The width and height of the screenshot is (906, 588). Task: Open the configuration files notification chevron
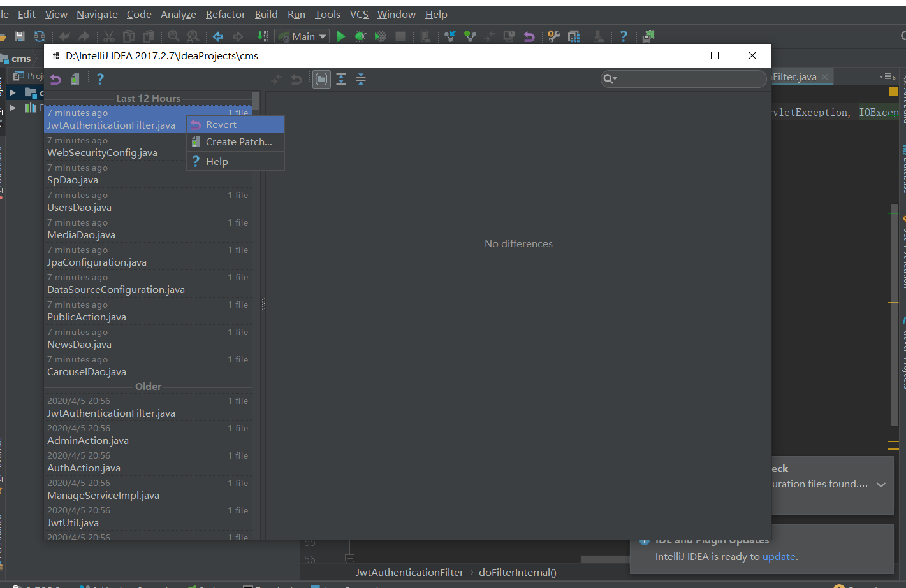[x=881, y=484]
